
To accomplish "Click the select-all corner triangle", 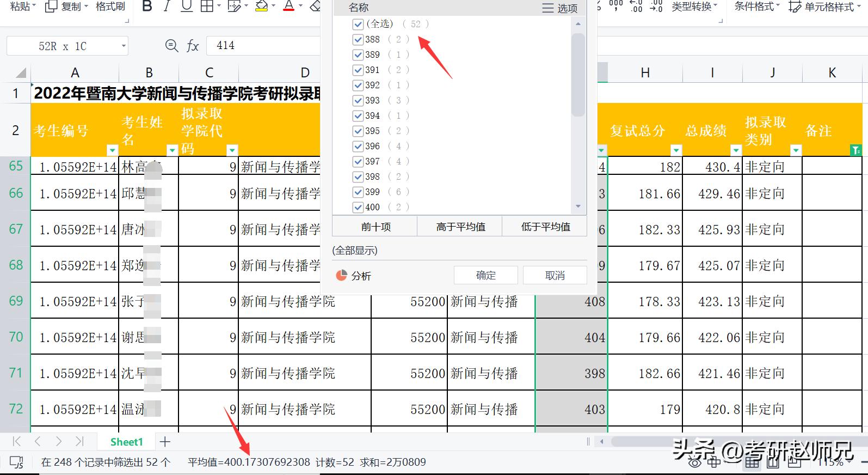I will [21, 73].
